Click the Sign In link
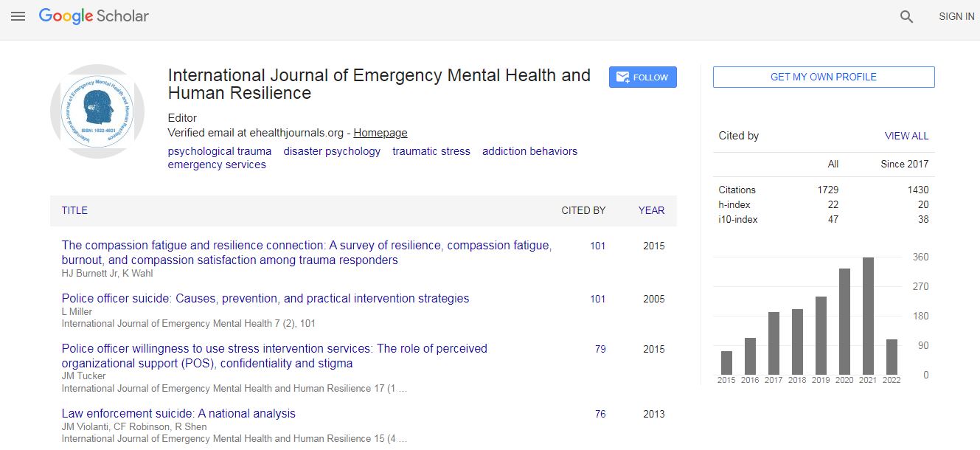 click(x=956, y=17)
